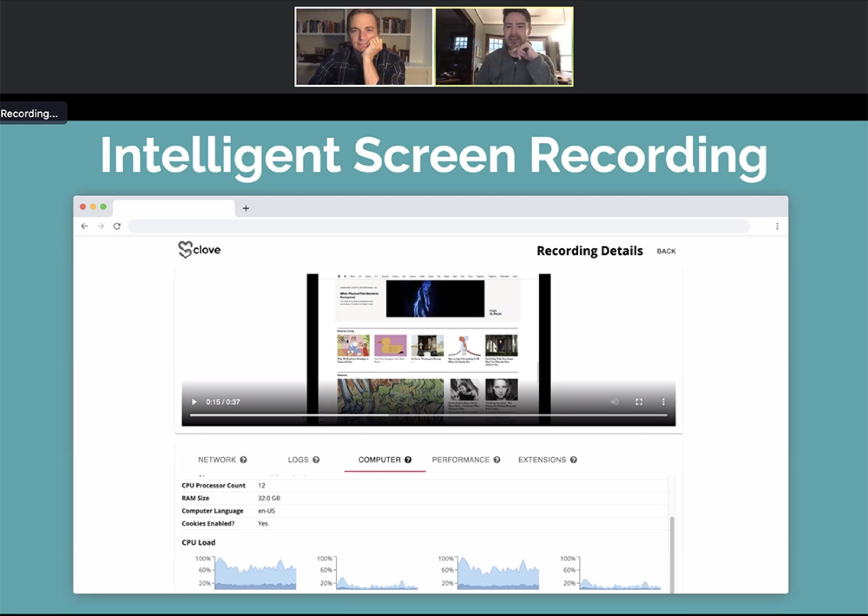This screenshot has height=616, width=868.
Task: Open video player more options
Action: (x=663, y=402)
